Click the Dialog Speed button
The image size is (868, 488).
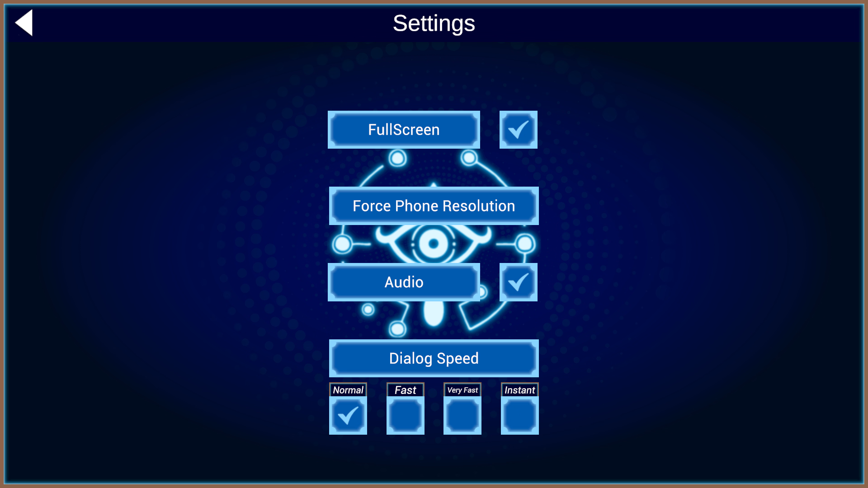coord(434,358)
